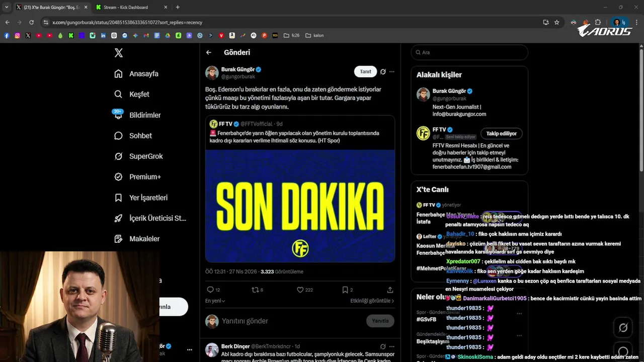Viewport: 644px width, 362px height.
Task: Close the Kick Dashboard tab
Action: (x=166, y=7)
